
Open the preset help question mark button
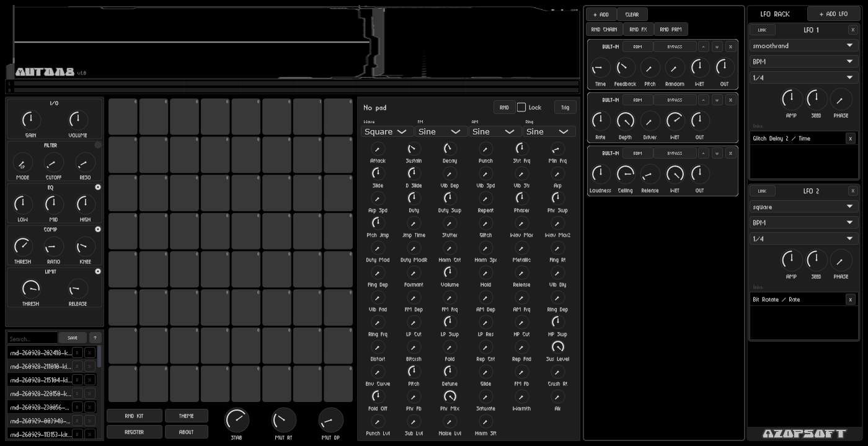point(95,338)
